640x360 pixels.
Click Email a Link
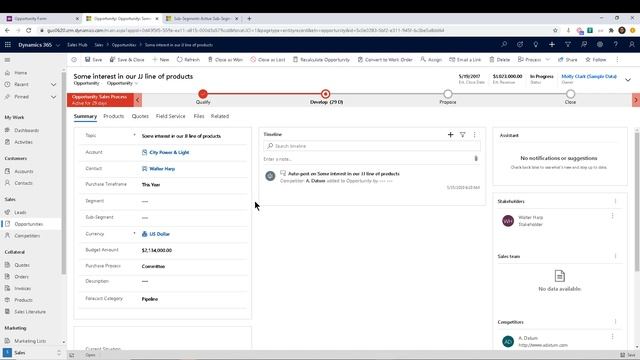pos(465,60)
